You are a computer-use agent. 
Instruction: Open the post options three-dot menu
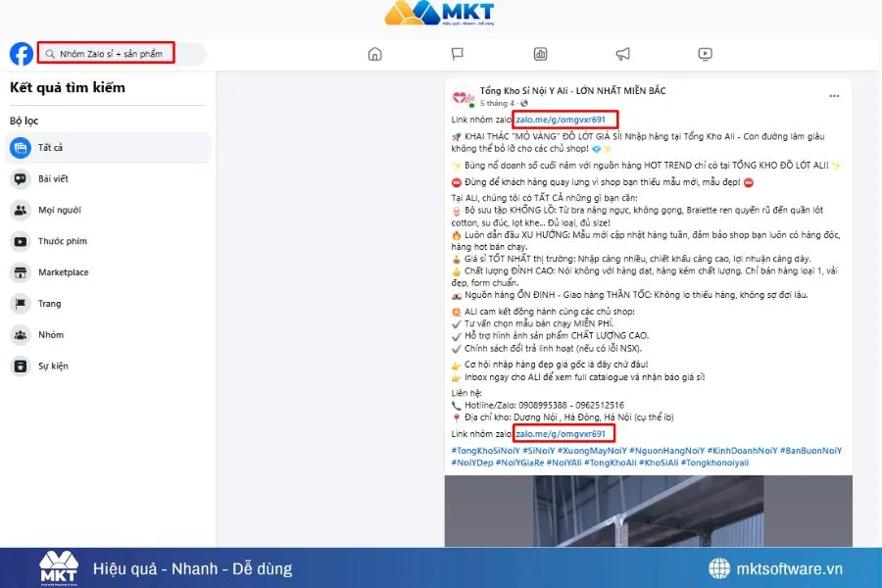834,95
